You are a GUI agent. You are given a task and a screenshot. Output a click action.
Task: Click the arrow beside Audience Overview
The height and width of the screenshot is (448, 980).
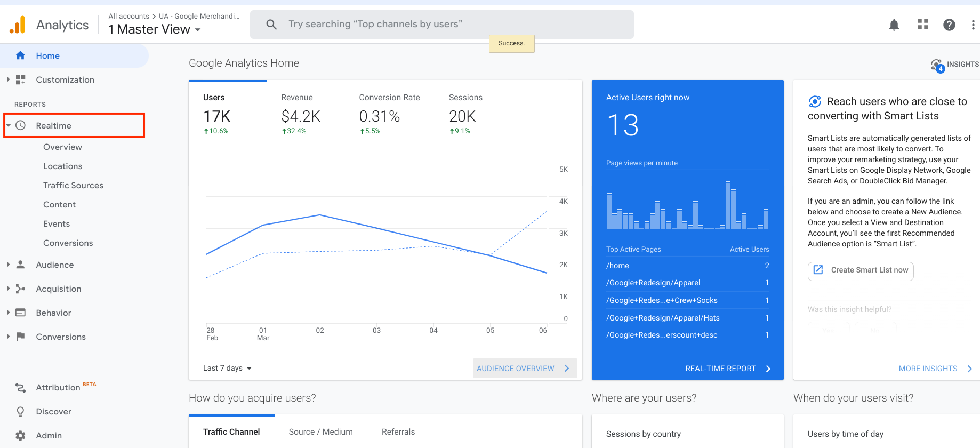click(567, 369)
